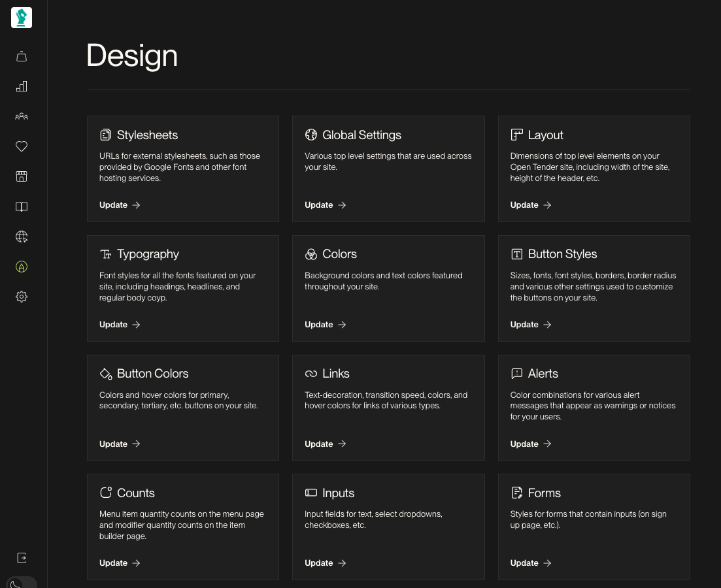Click the Alerts card title
The image size is (721, 588).
click(543, 374)
